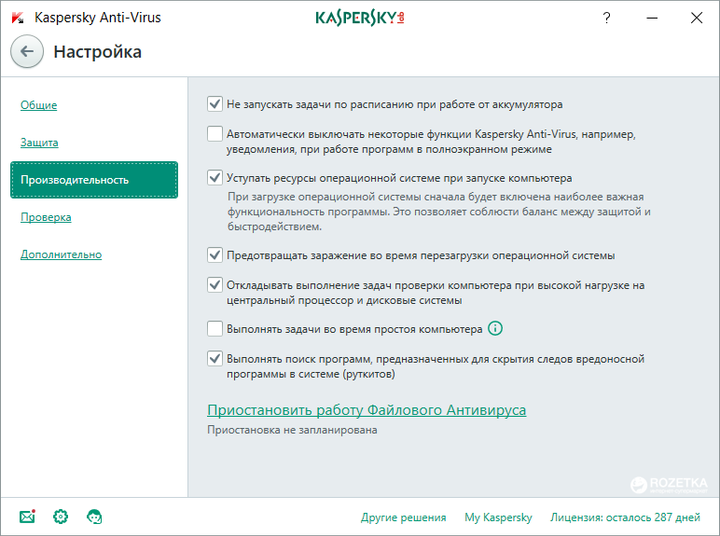
Task: Open the Защита settings section
Action: tap(39, 142)
